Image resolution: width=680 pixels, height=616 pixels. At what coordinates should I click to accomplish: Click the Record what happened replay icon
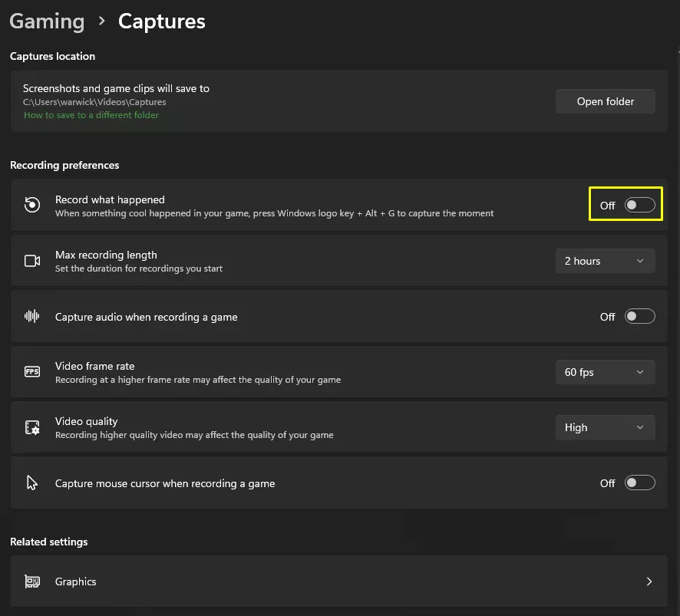pyautogui.click(x=32, y=206)
